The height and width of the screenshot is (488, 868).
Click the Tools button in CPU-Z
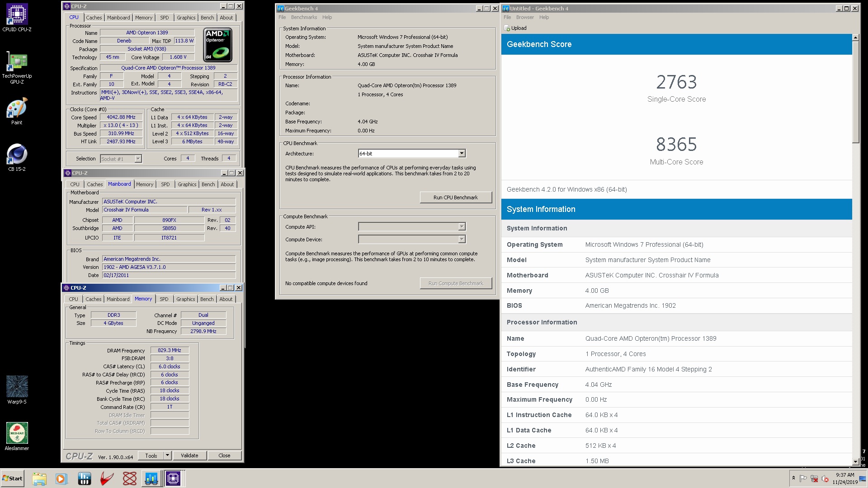(x=151, y=455)
